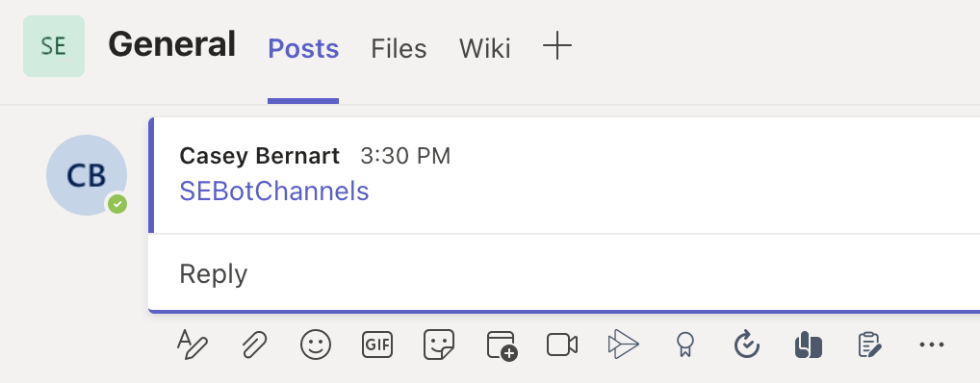Attach a file with the paperclip icon
980x383 pixels.
click(254, 345)
